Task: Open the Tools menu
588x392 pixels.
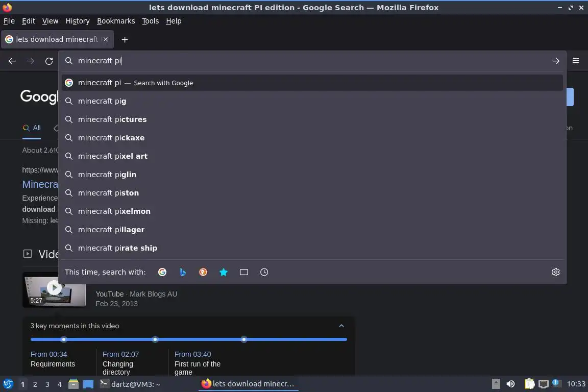Action: pyautogui.click(x=151, y=21)
